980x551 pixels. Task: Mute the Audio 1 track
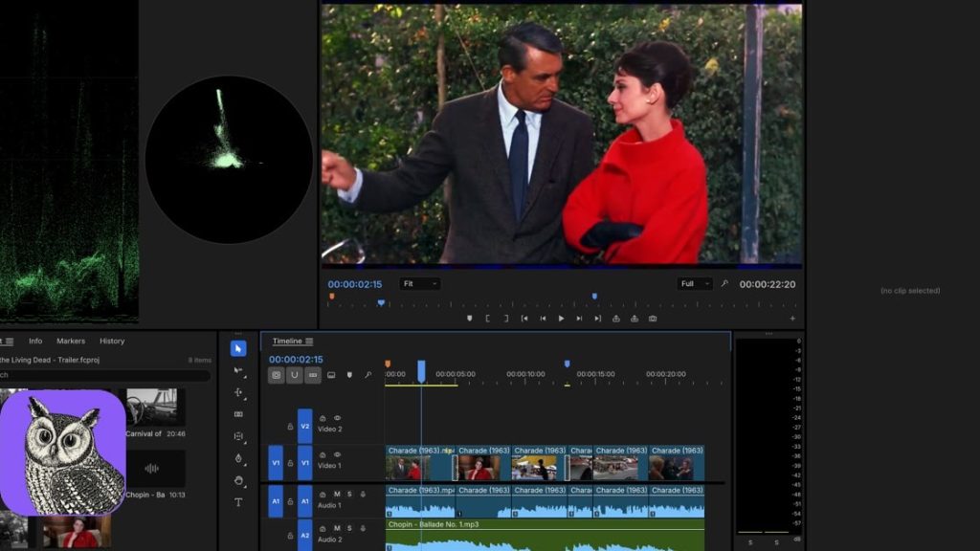[x=337, y=495]
